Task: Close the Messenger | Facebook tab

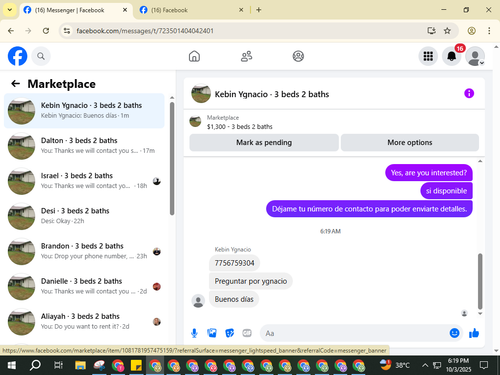Action: [x=125, y=10]
